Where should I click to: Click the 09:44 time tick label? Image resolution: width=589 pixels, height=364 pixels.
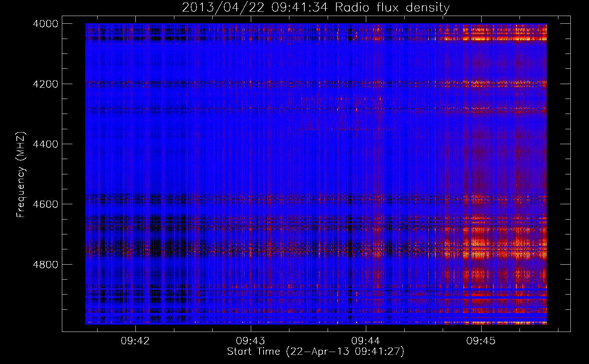click(366, 341)
